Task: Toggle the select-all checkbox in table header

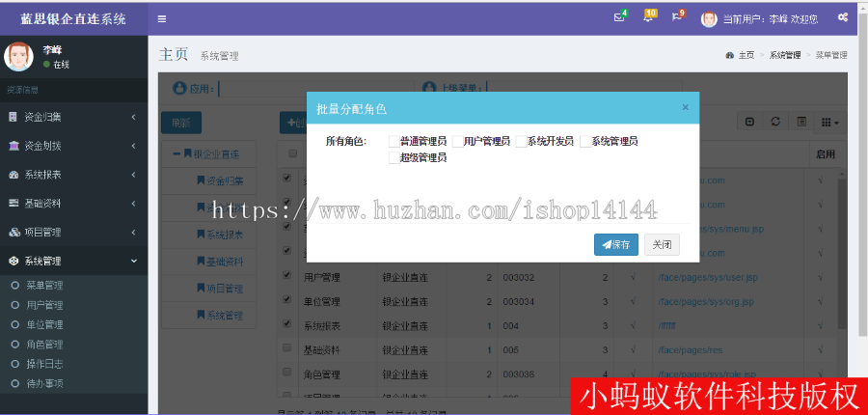Action: [x=293, y=153]
